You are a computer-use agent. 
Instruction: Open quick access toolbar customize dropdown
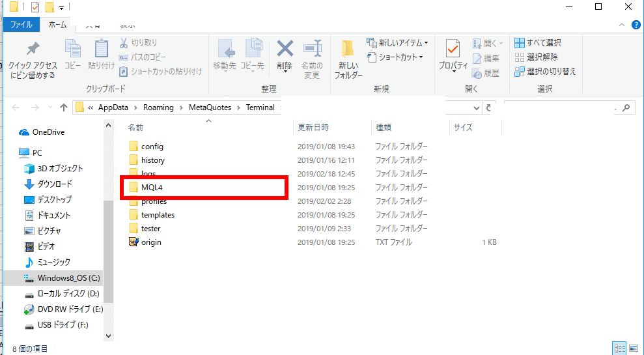pyautogui.click(x=61, y=7)
